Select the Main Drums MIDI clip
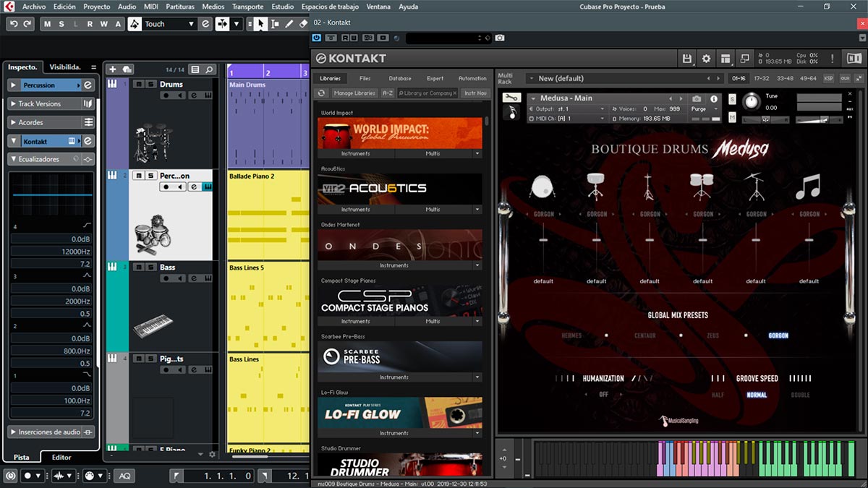 pyautogui.click(x=268, y=124)
